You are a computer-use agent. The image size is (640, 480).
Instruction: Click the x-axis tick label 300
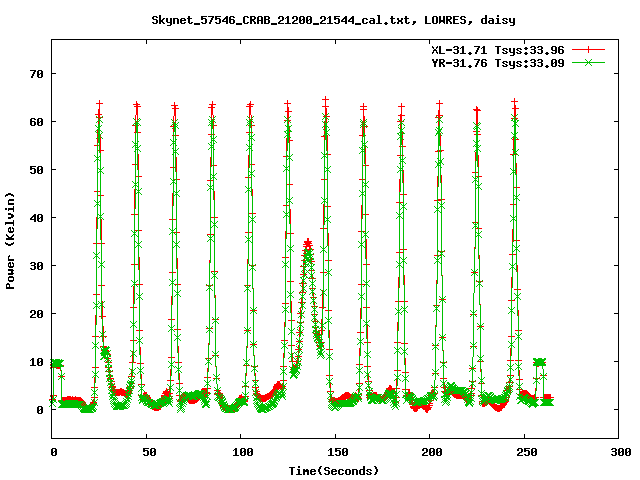(x=621, y=452)
